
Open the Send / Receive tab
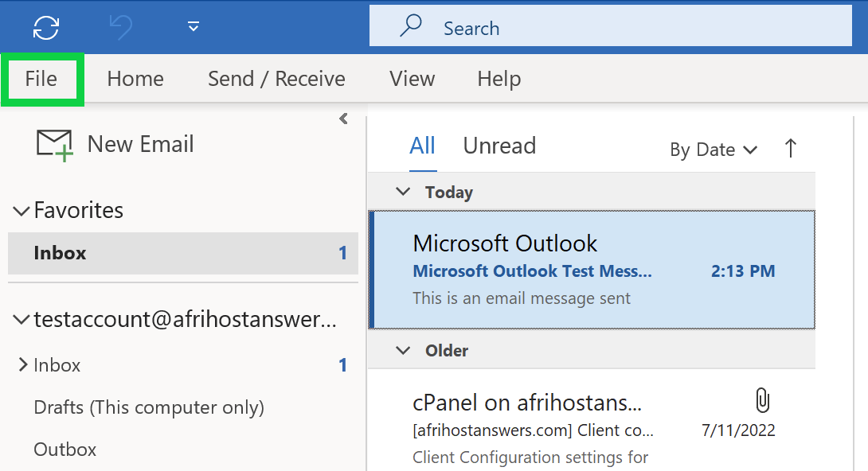[276, 79]
